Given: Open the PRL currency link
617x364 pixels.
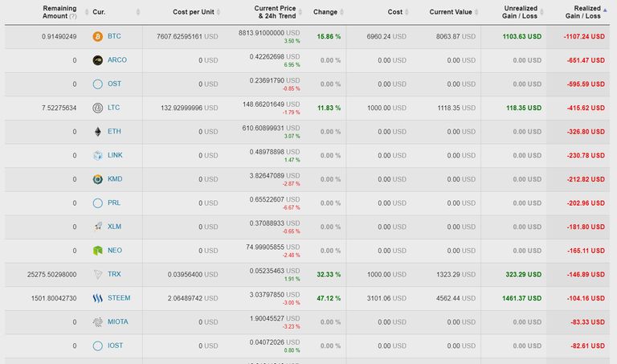Looking at the screenshot, I should [x=114, y=203].
